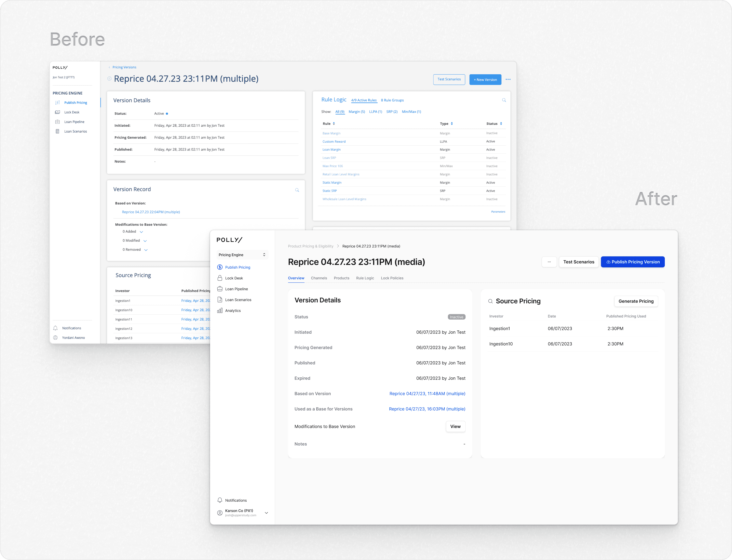Click Publish Pricing sliders icon in Before sidebar
The image size is (732, 560).
pyautogui.click(x=57, y=103)
